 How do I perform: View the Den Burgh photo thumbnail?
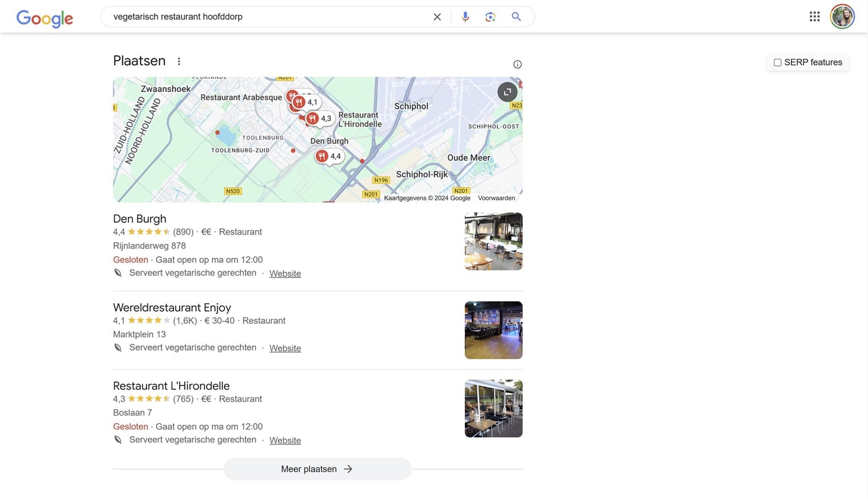coord(493,242)
